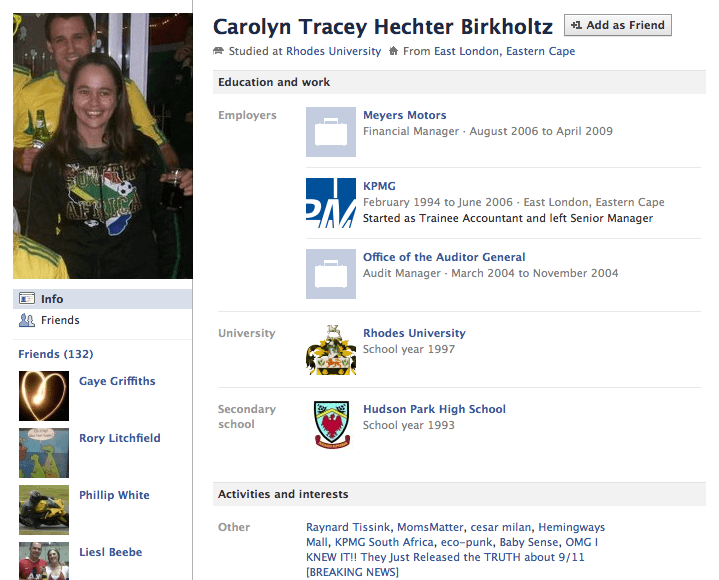719x580 pixels.
Task: Open Rory Litchfield profile link
Action: coord(120,438)
